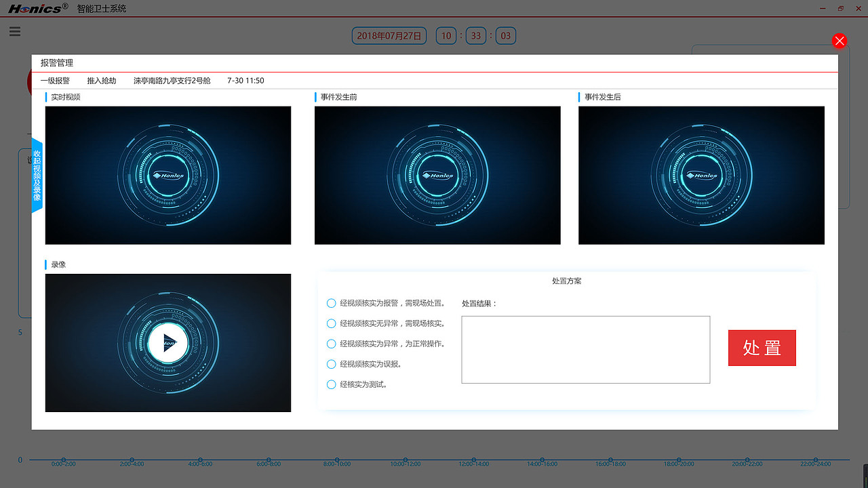868x488 pixels.
Task: Click the minute box showing 33
Action: pyautogui.click(x=476, y=36)
